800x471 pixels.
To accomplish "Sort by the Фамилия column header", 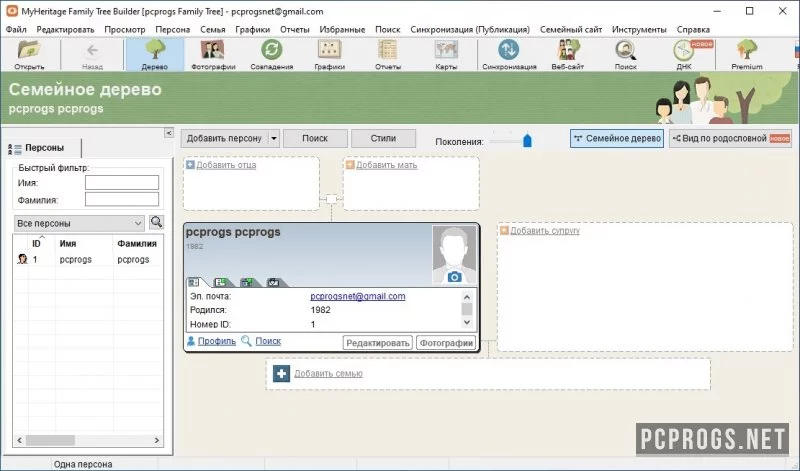I will click(x=137, y=243).
